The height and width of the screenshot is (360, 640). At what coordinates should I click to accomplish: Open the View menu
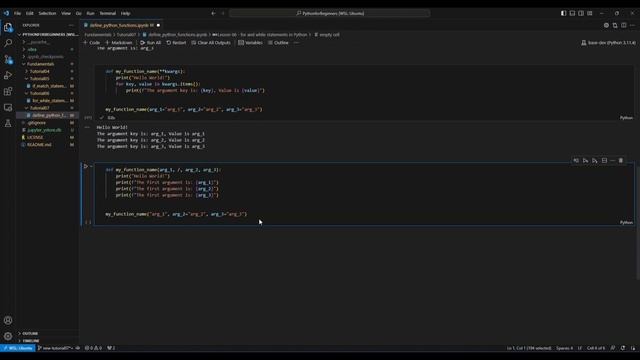pyautogui.click(x=66, y=13)
